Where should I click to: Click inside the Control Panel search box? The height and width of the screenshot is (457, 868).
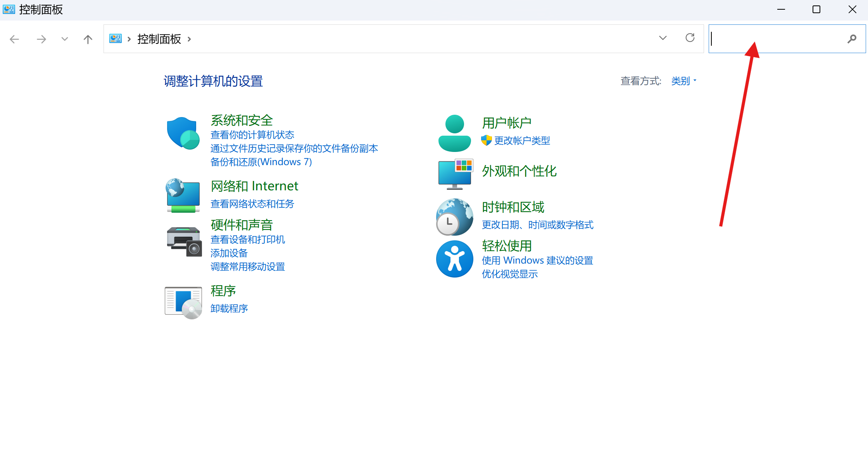tap(775, 39)
